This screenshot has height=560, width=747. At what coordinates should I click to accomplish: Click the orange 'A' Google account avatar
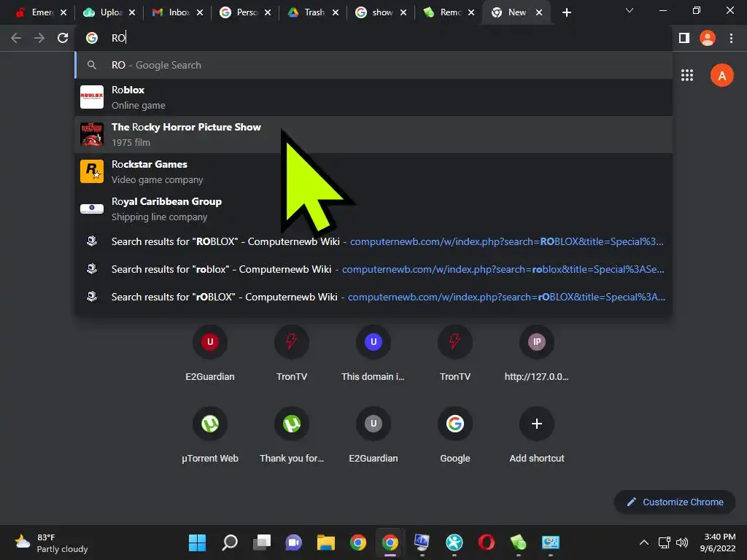click(721, 75)
